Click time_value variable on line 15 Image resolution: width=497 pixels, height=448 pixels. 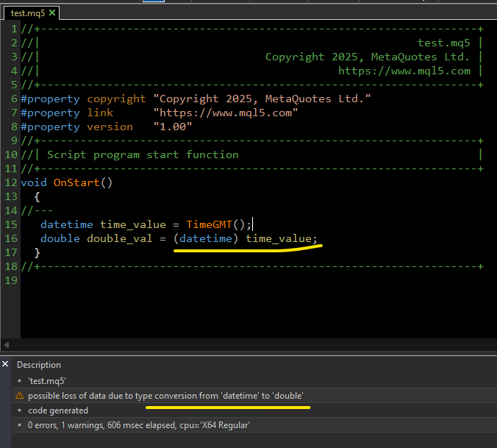pos(133,224)
